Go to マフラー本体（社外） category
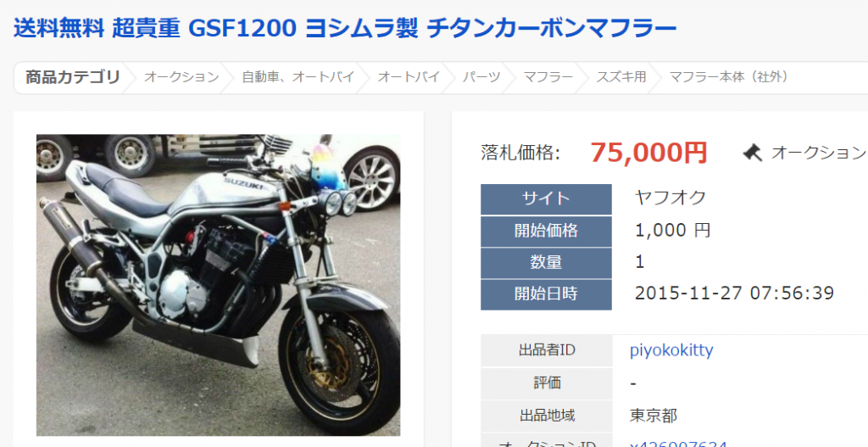 click(729, 77)
